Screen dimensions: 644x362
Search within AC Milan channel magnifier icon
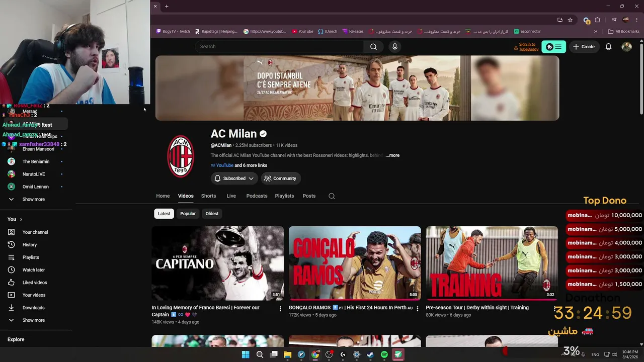point(332,196)
